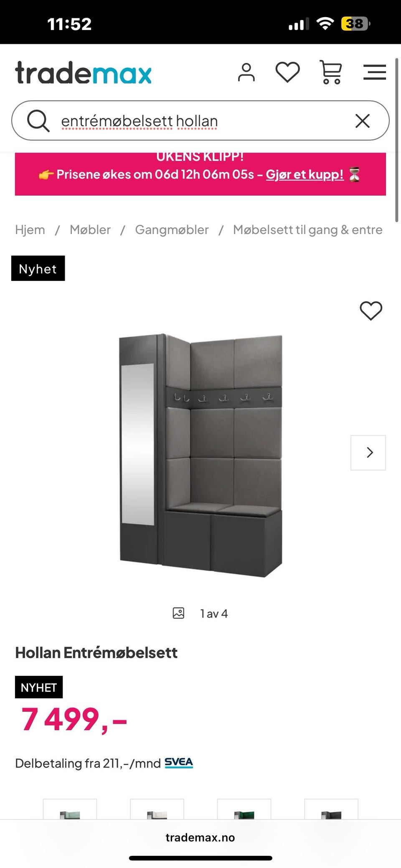401x868 pixels.
Task: Select the dark grey variant thumbnail
Action: tap(331, 809)
